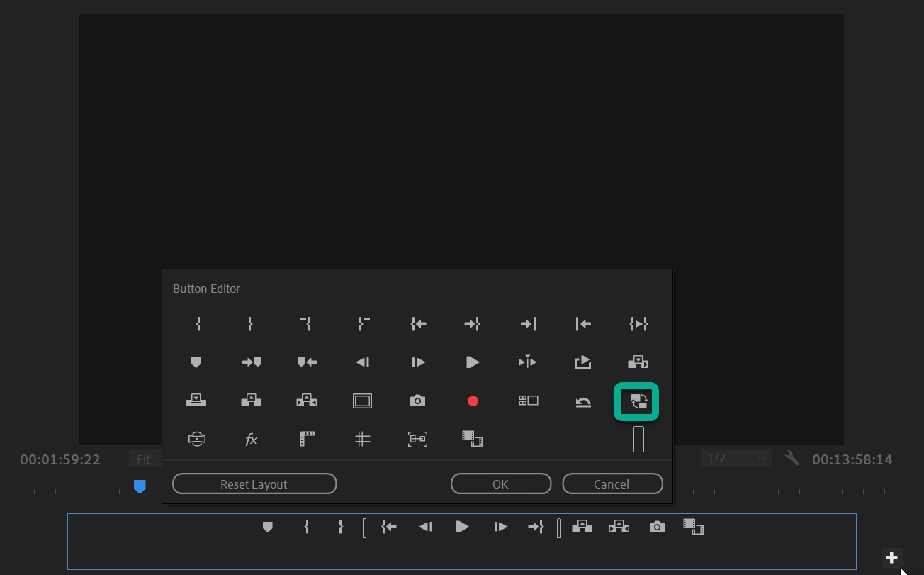Viewport: 924px width, 575px height.
Task: Click the Play In to Out icon
Action: tap(638, 324)
